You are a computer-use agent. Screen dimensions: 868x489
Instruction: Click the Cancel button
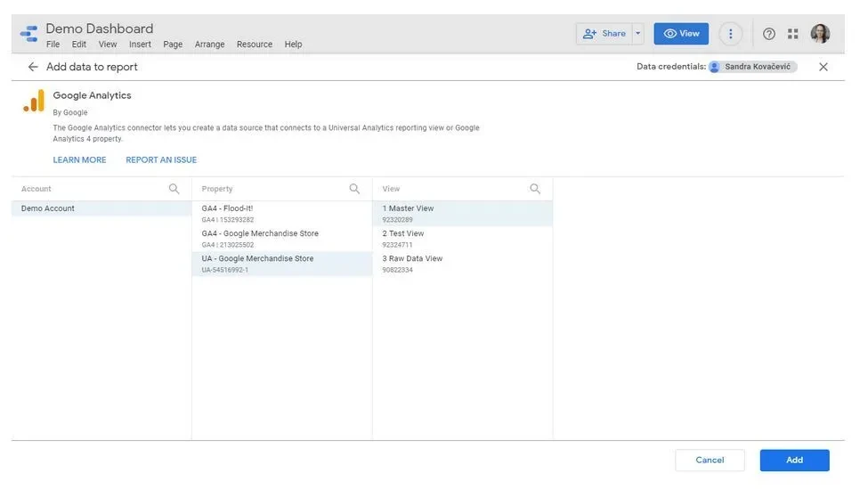(x=710, y=460)
